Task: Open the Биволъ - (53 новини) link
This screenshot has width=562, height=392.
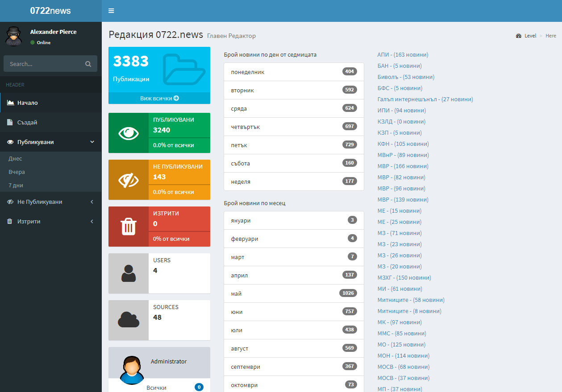Action: click(x=406, y=77)
